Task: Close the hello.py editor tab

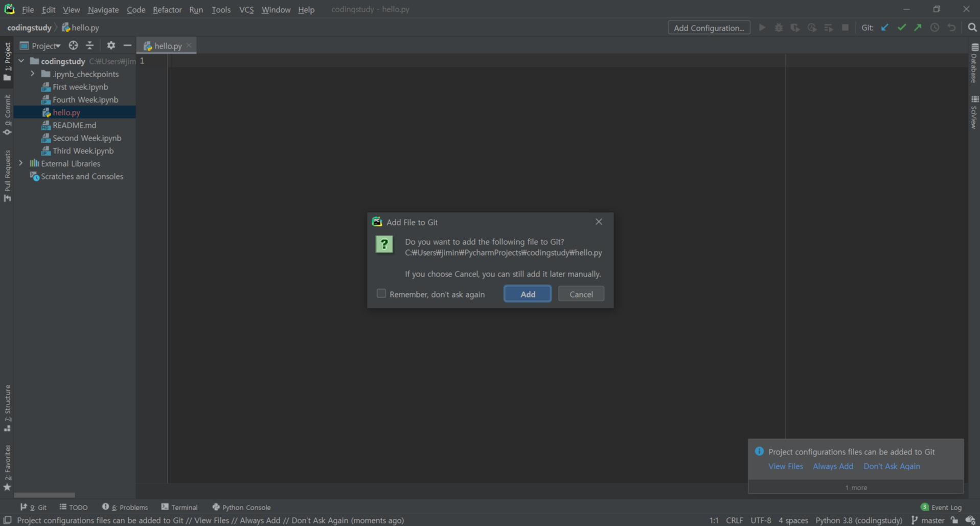Action: coord(189,45)
